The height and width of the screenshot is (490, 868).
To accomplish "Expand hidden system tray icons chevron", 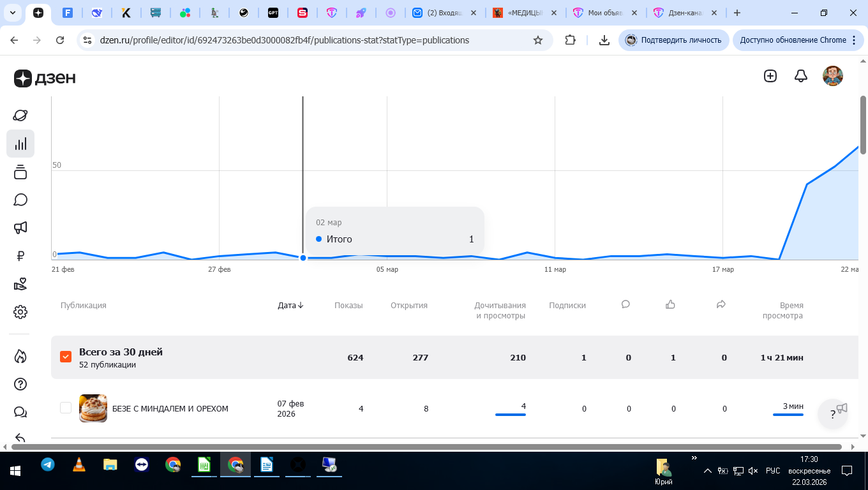I will (x=707, y=471).
